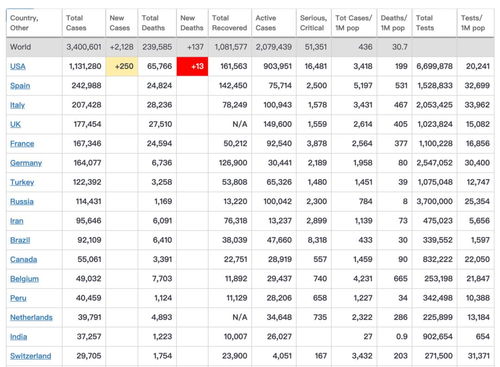Screen dimensions: 500x367
Task: Click India total tests 902,654
Action: click(x=438, y=337)
